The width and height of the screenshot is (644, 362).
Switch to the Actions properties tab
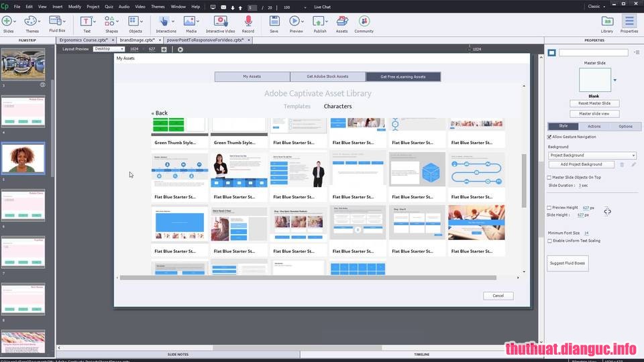coord(594,127)
